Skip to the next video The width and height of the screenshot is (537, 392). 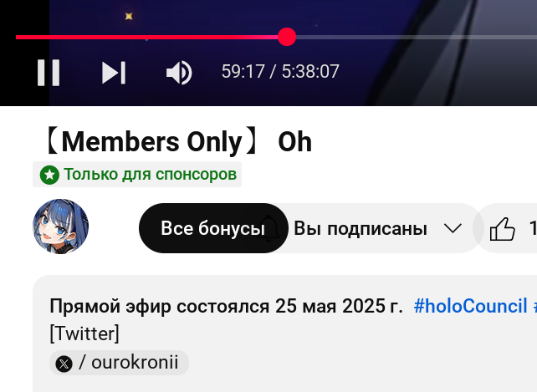(x=114, y=73)
